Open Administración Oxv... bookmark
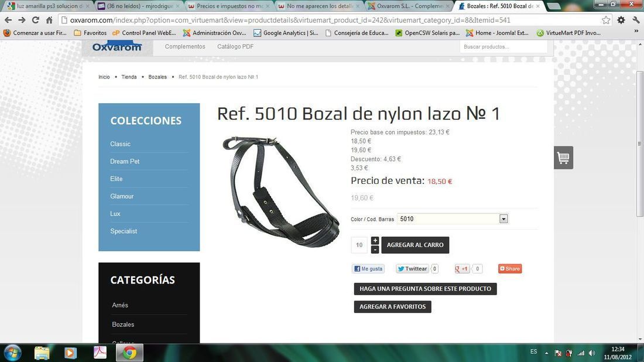This screenshot has height=362, width=644. click(x=214, y=33)
